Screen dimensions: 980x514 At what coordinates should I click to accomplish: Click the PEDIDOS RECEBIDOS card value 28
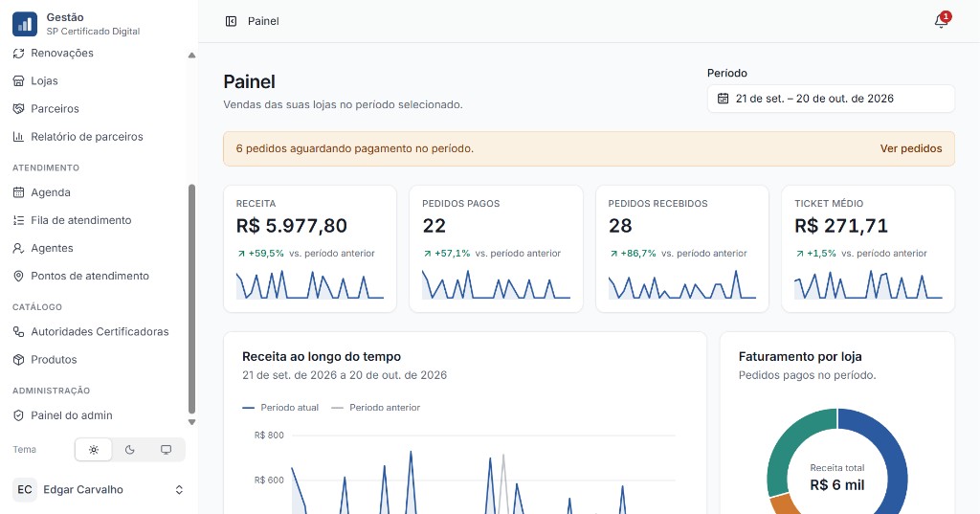pos(620,226)
